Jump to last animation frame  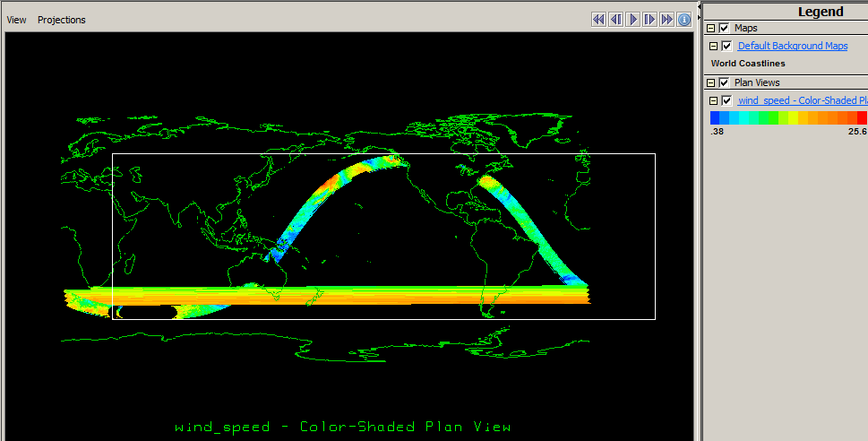pyautogui.click(x=667, y=19)
